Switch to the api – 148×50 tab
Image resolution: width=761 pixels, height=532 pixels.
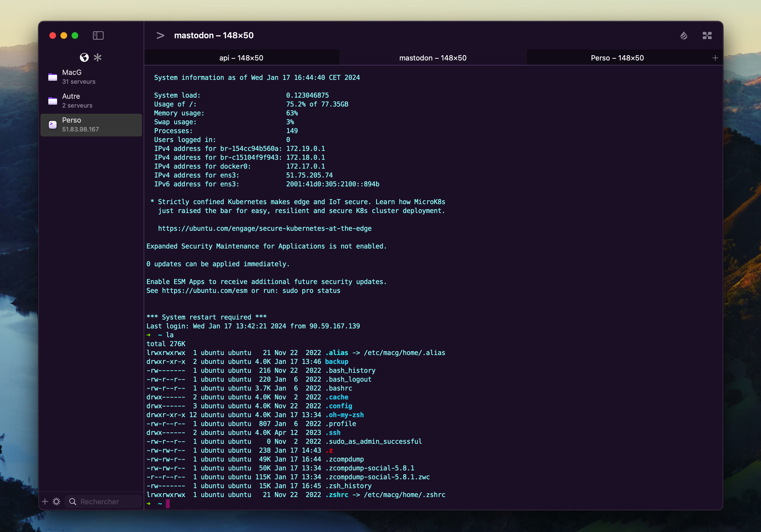[x=241, y=58]
